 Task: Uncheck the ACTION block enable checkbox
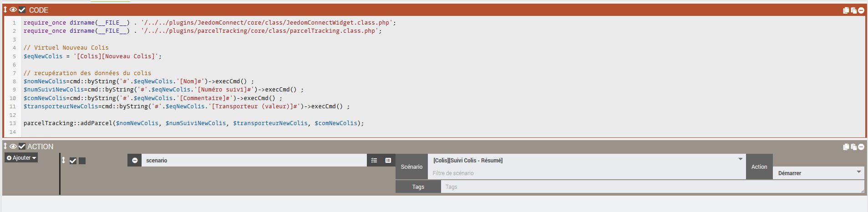click(x=22, y=146)
